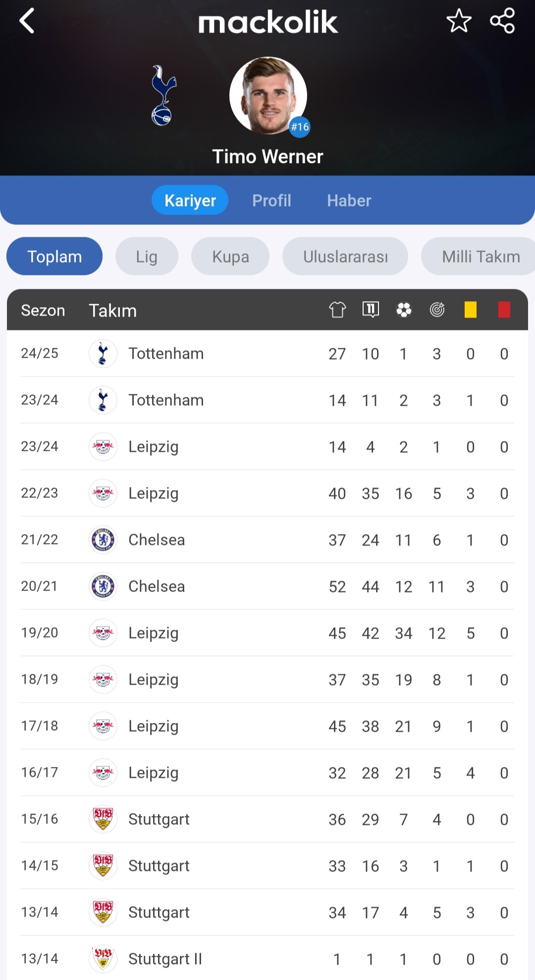Open Timo Werner's profile photo

pos(268,96)
